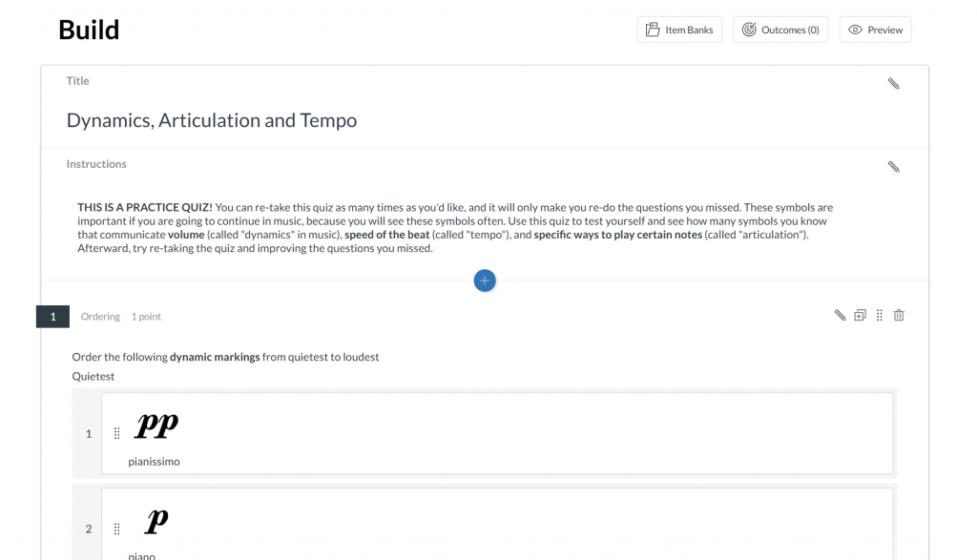The width and height of the screenshot is (977, 560).
Task: Duplicate question 1 with copy icon
Action: point(860,315)
